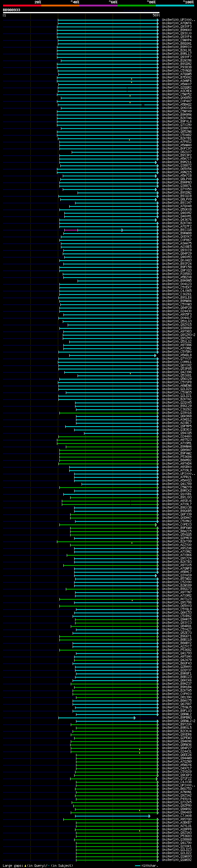
Task: Click the green ~80% identity legend segment
Action: (x=137, y=6)
